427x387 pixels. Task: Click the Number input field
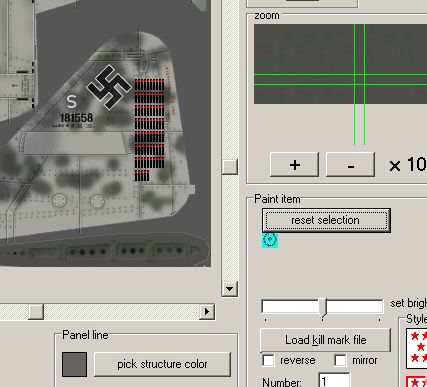[334, 381]
